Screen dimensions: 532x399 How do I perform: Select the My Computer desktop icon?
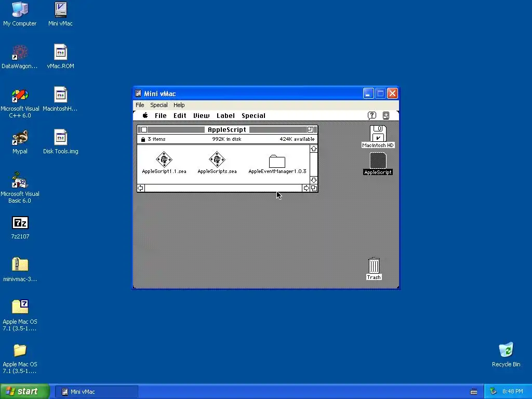[x=20, y=9]
